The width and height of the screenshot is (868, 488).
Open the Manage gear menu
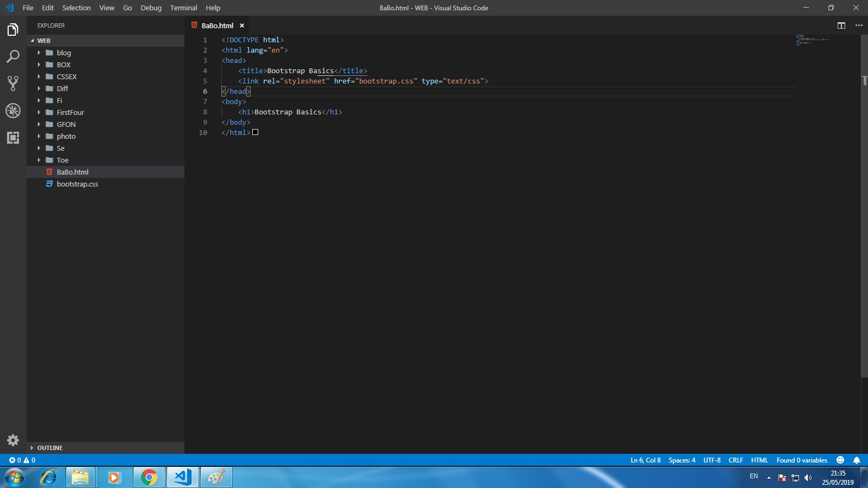click(13, 440)
